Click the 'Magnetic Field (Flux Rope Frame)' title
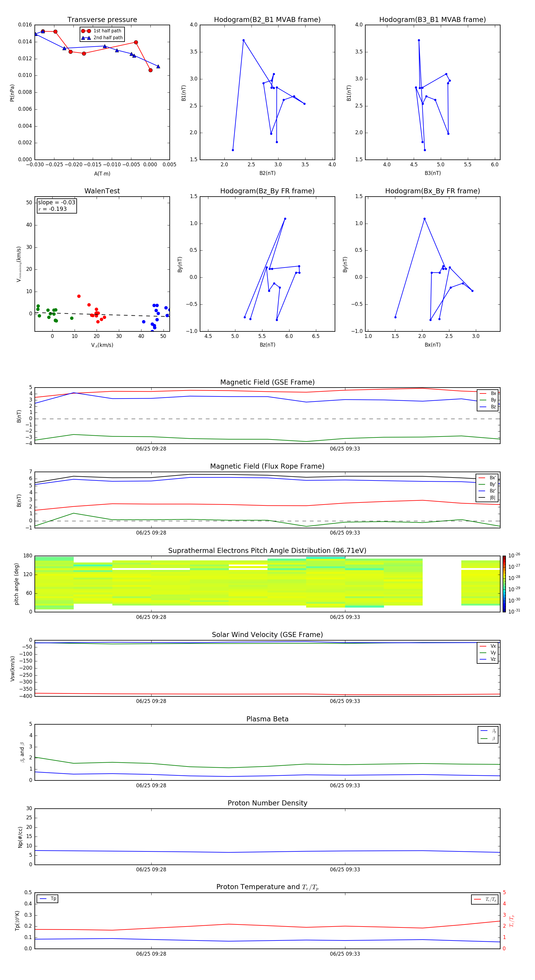 267,467
